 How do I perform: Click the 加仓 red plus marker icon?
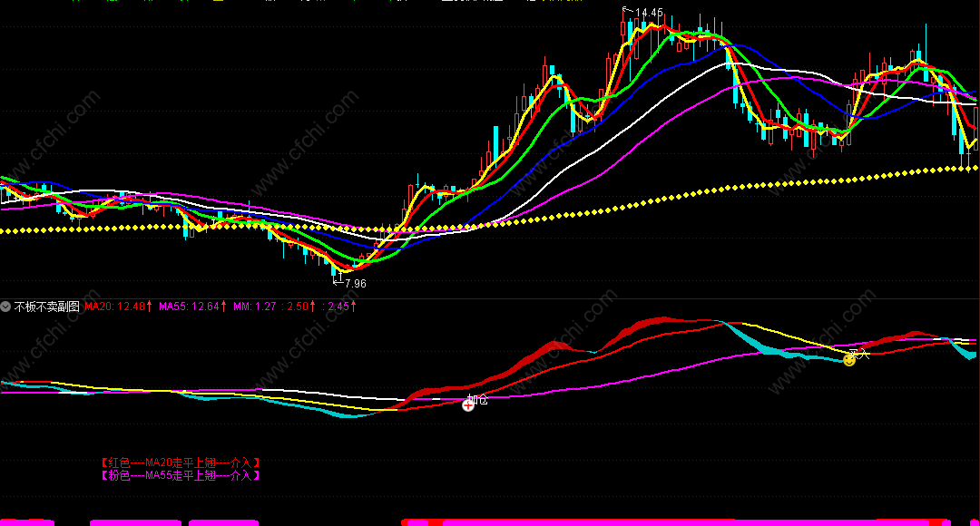(x=468, y=405)
